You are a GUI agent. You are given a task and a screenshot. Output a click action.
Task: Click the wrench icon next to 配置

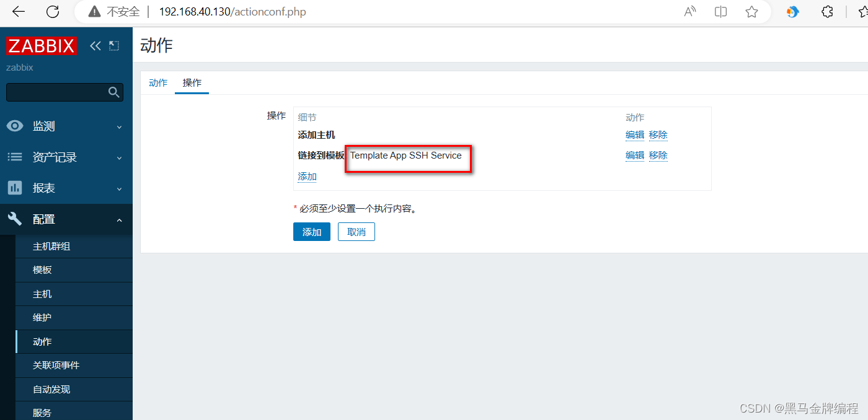coord(15,219)
